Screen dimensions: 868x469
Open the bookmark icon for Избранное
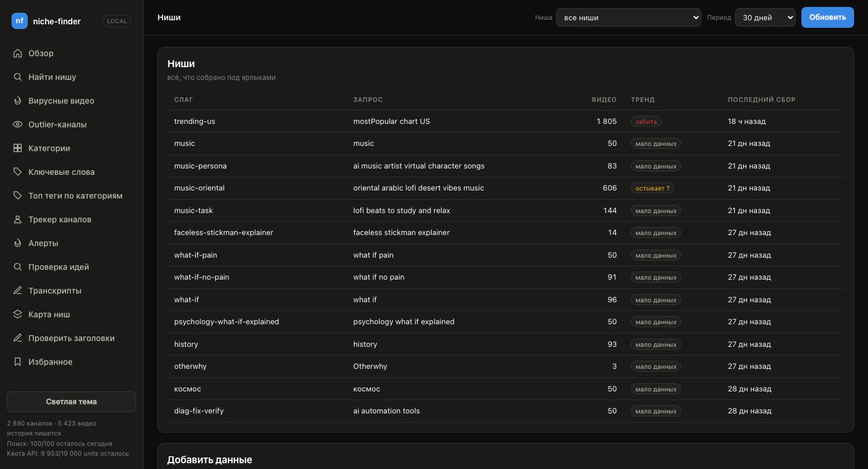click(x=17, y=362)
